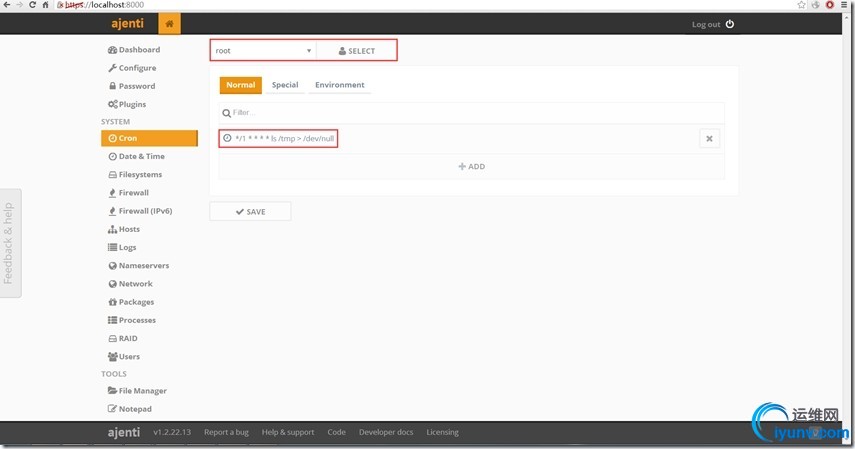Open Date & Time settings
Viewport: 855px width, 449px height.
pyautogui.click(x=136, y=156)
